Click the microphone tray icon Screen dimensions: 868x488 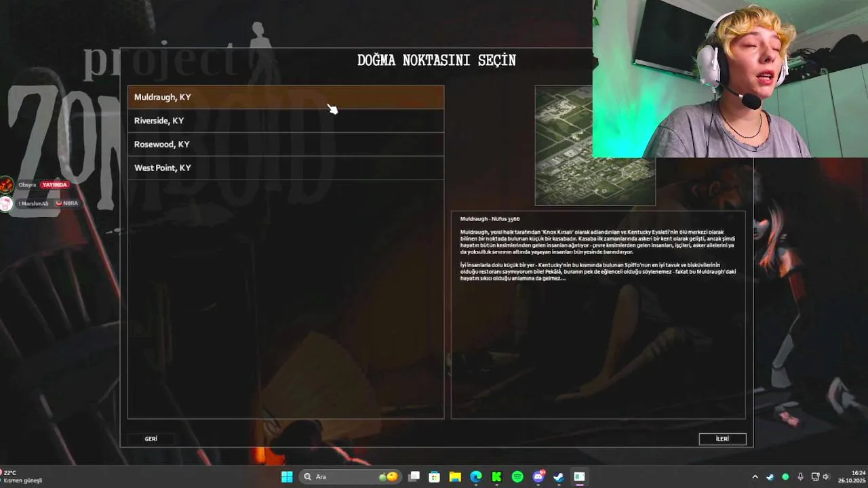[801, 476]
